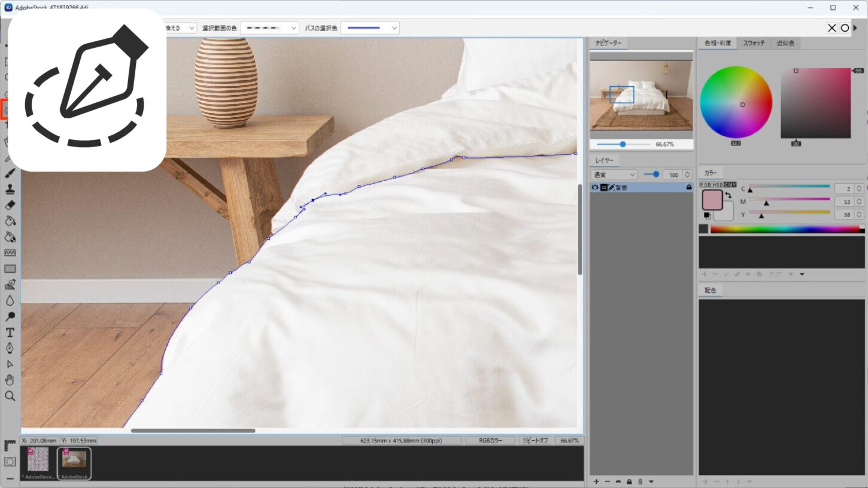Switch to the スウォッチ tab

[x=754, y=43]
